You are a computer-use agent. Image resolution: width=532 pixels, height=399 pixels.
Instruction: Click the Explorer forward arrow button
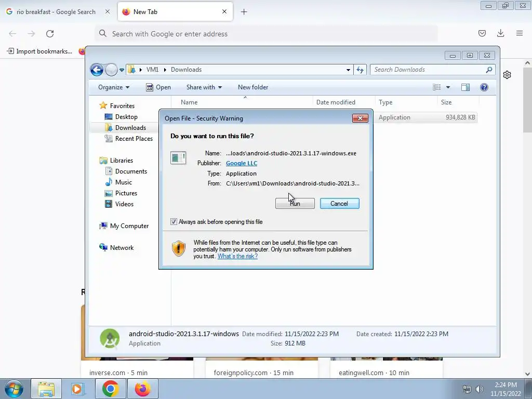click(111, 70)
